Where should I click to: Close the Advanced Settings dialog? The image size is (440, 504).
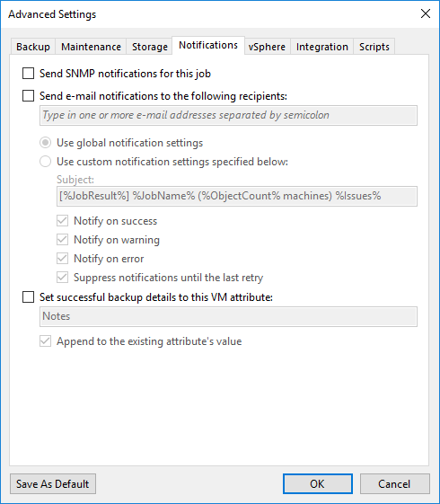(426, 13)
